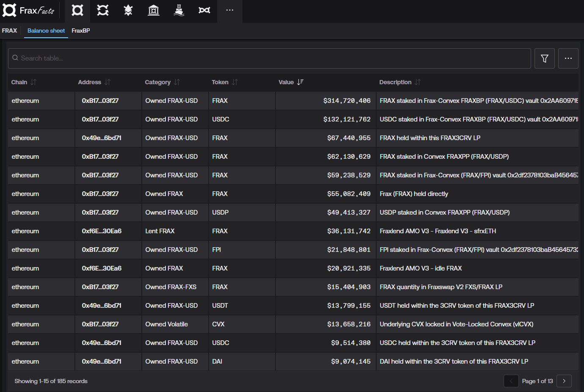The height and width of the screenshot is (392, 584).
Task: Select the USDP token cell
Action: tap(242, 213)
